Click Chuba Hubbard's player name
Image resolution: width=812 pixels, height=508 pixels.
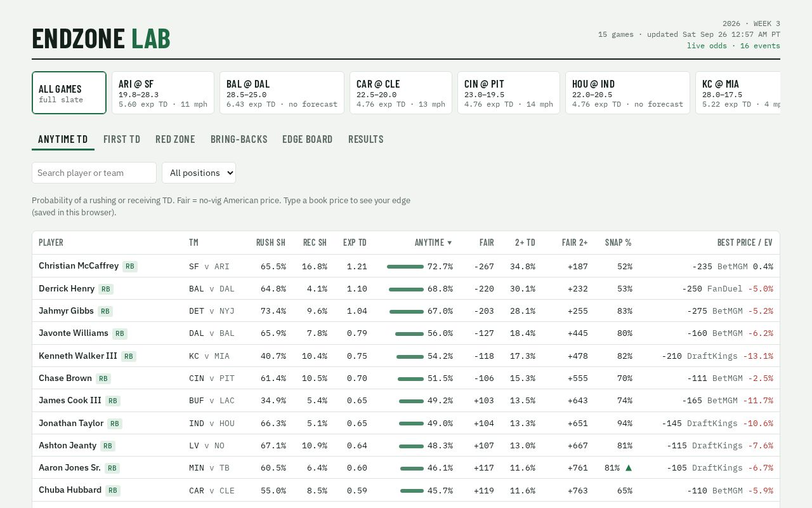(70, 490)
